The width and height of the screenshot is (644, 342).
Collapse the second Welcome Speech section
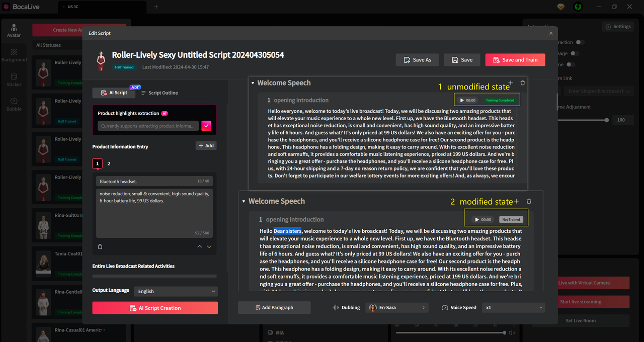244,201
